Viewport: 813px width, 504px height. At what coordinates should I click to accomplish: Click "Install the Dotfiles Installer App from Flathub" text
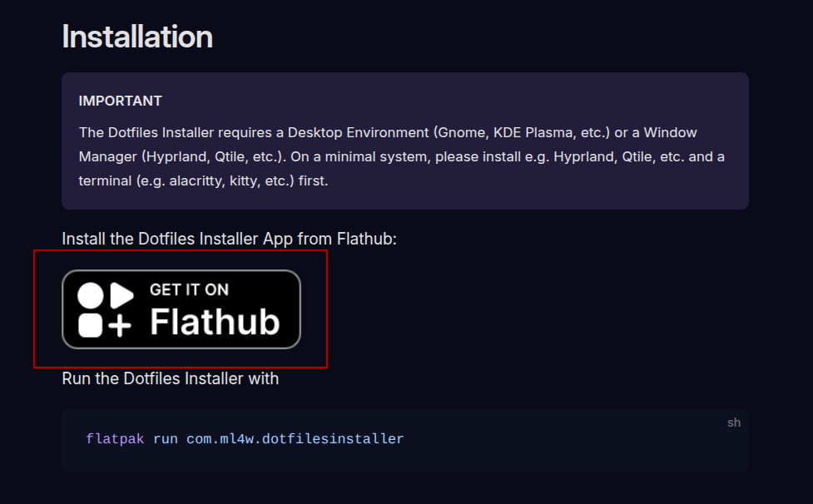pyautogui.click(x=230, y=239)
